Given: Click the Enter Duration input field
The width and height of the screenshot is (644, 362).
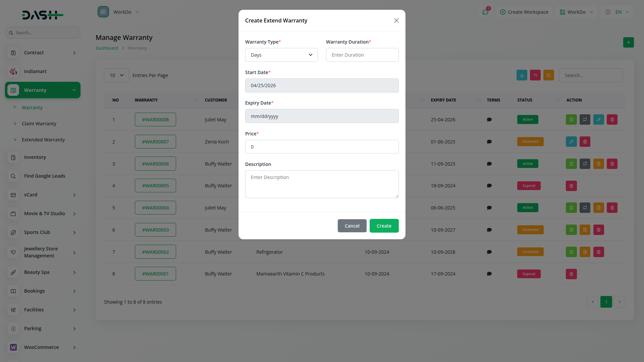Looking at the screenshot, I should [x=362, y=55].
